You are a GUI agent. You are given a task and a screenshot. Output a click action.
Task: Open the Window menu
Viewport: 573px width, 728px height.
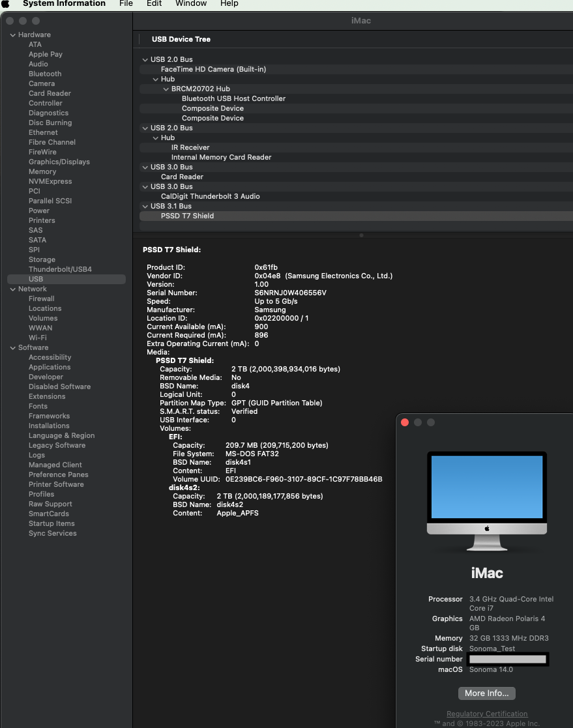(x=191, y=4)
